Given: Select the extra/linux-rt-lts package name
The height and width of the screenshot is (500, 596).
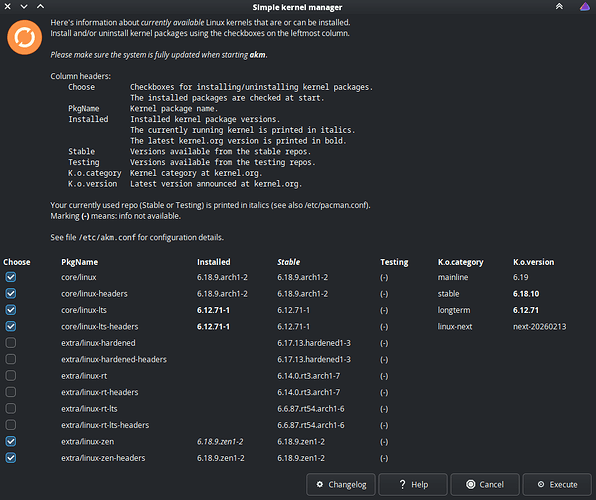Looking at the screenshot, I should 89,409.
